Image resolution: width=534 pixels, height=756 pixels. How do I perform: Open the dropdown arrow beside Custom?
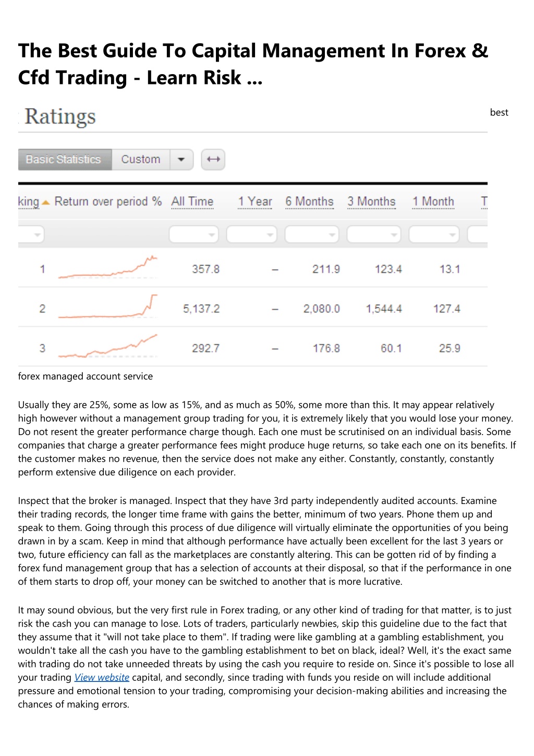pyautogui.click(x=181, y=160)
